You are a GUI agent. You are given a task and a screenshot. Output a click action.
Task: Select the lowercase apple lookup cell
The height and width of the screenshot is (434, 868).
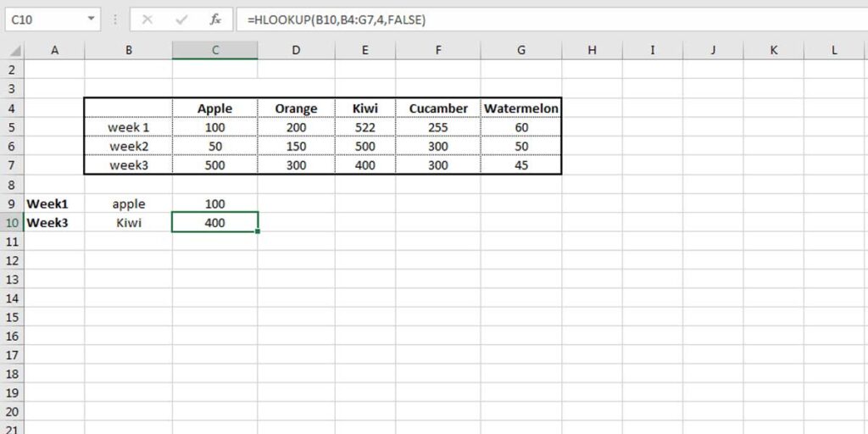pyautogui.click(x=129, y=203)
